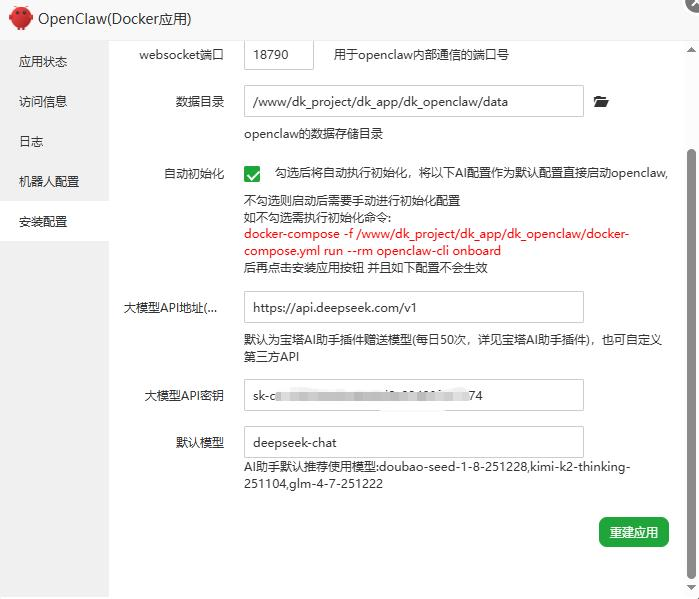699x599 pixels.
Task: Click the websocket端口 label
Action: [x=181, y=55]
